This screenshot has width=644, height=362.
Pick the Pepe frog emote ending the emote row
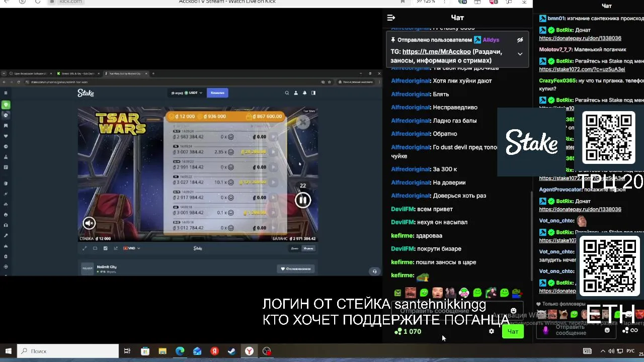point(518,293)
